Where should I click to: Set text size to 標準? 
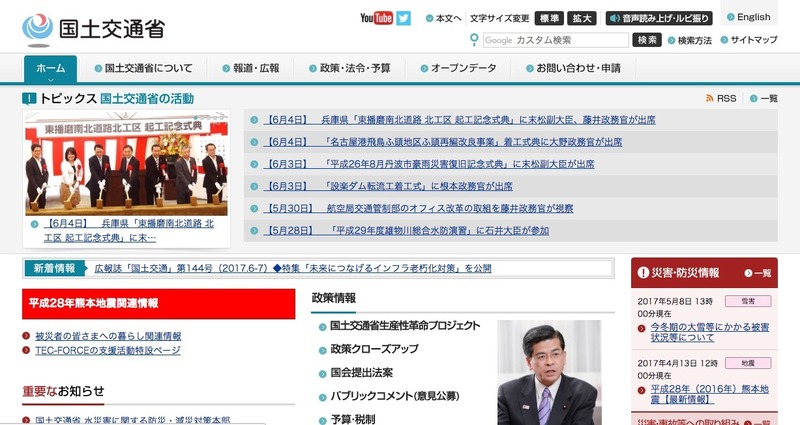(x=550, y=18)
